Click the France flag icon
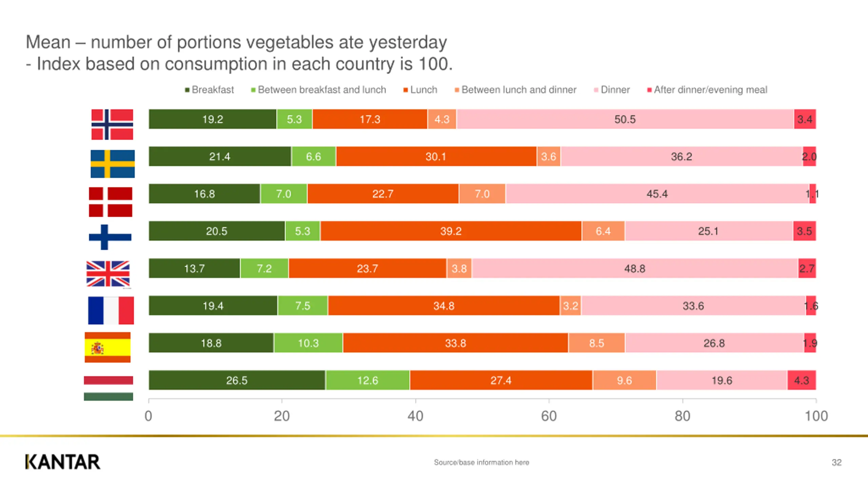 pyautogui.click(x=111, y=310)
